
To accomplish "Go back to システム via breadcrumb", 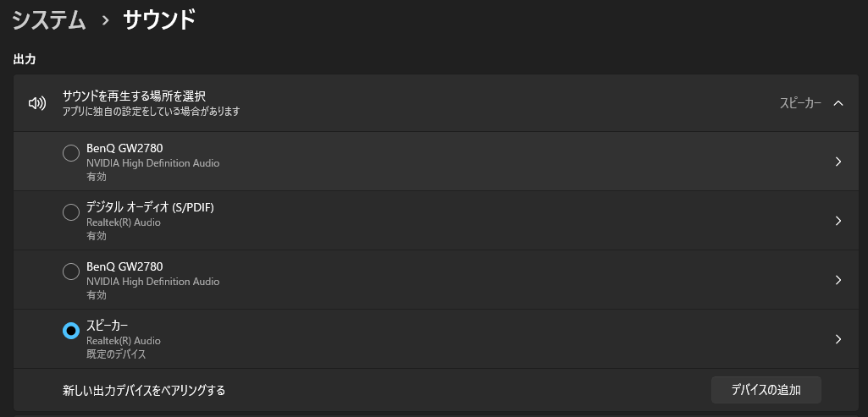I will [49, 20].
